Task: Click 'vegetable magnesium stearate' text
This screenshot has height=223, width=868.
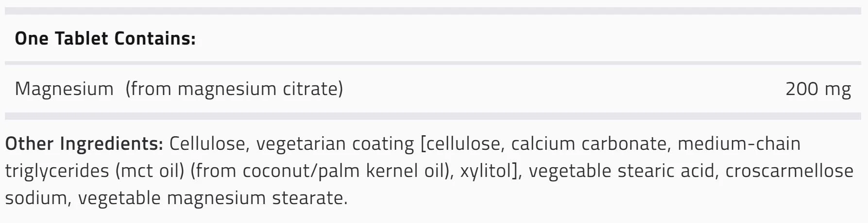Action: pos(210,198)
